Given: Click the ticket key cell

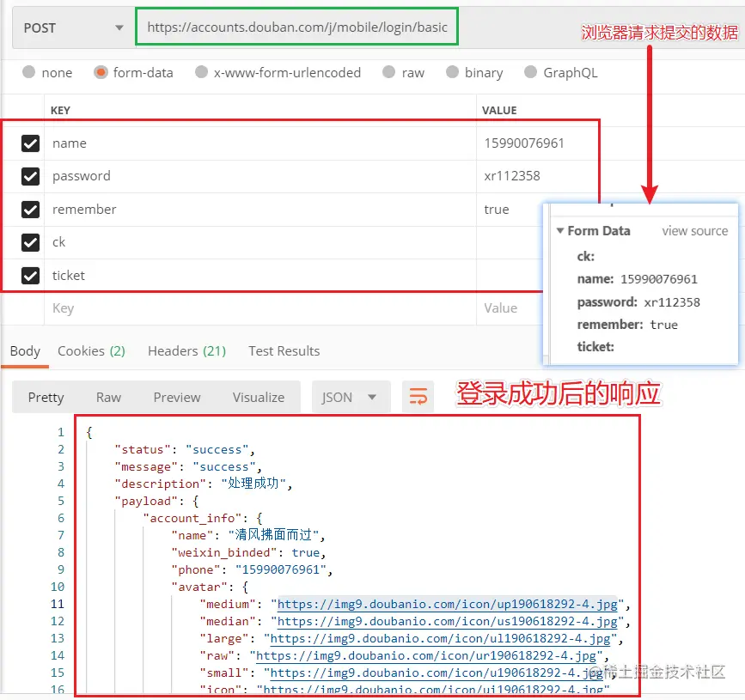Looking at the screenshot, I should pos(260,276).
